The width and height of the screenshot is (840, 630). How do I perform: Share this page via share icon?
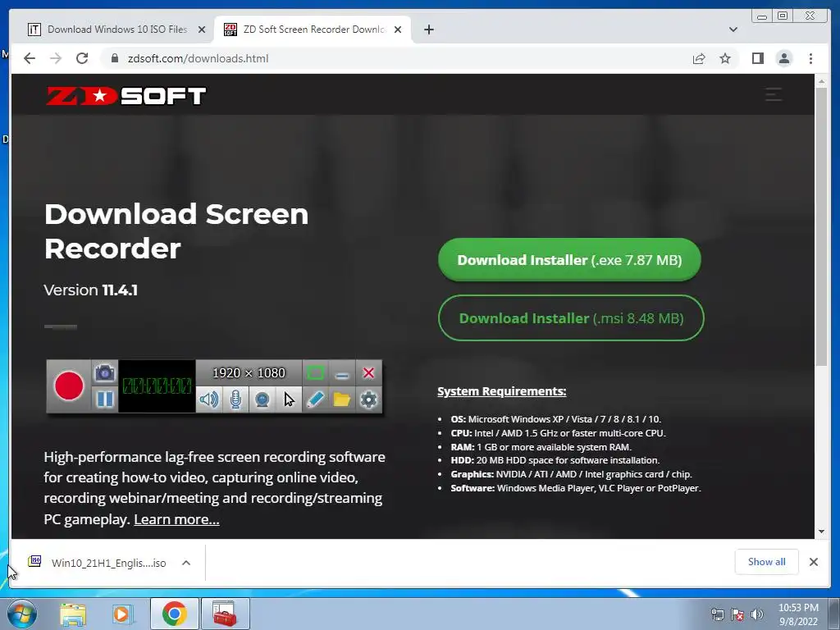[x=699, y=58]
